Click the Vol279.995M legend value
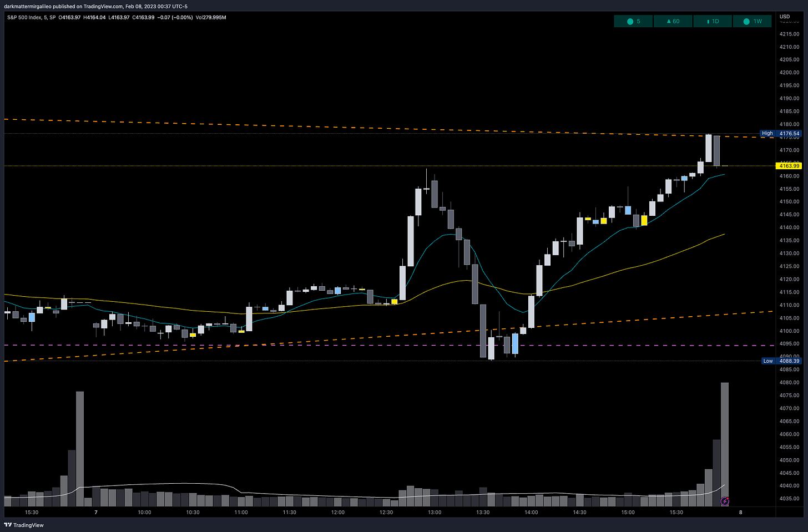The image size is (808, 532). 211,17
